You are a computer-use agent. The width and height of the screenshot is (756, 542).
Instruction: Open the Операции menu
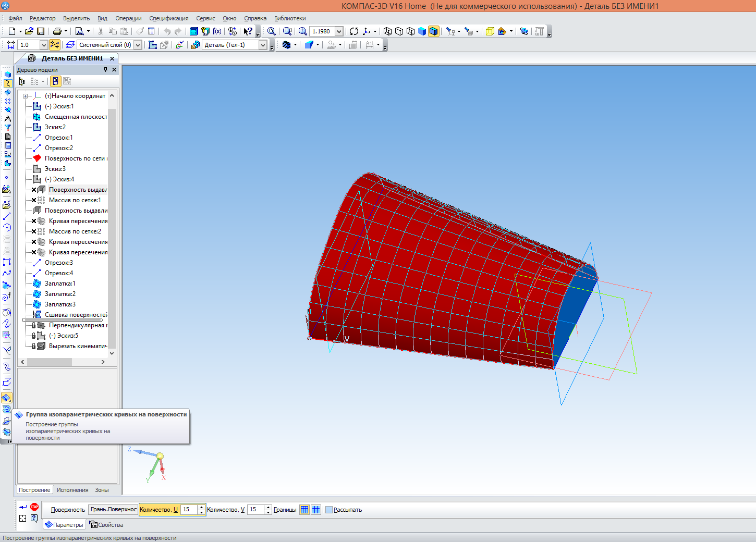[x=128, y=18]
